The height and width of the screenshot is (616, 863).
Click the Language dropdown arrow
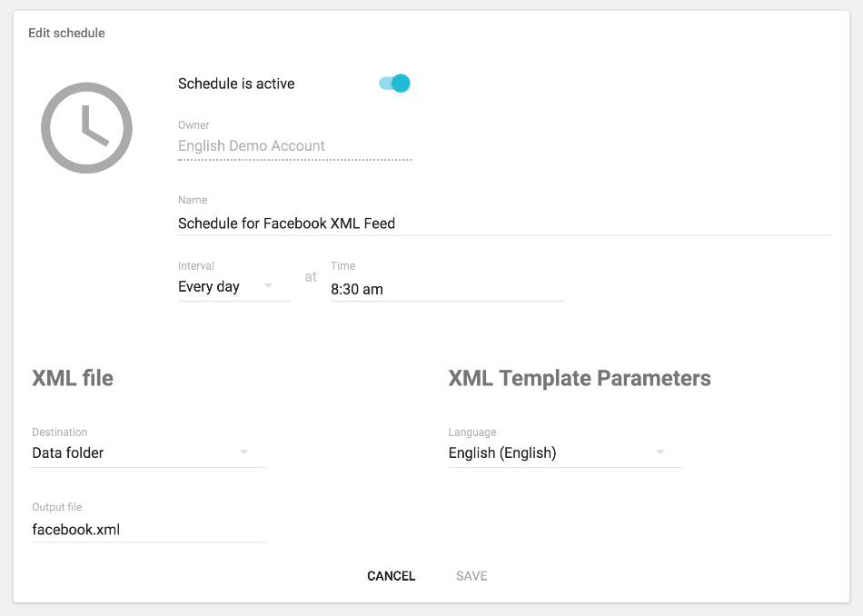click(x=660, y=452)
